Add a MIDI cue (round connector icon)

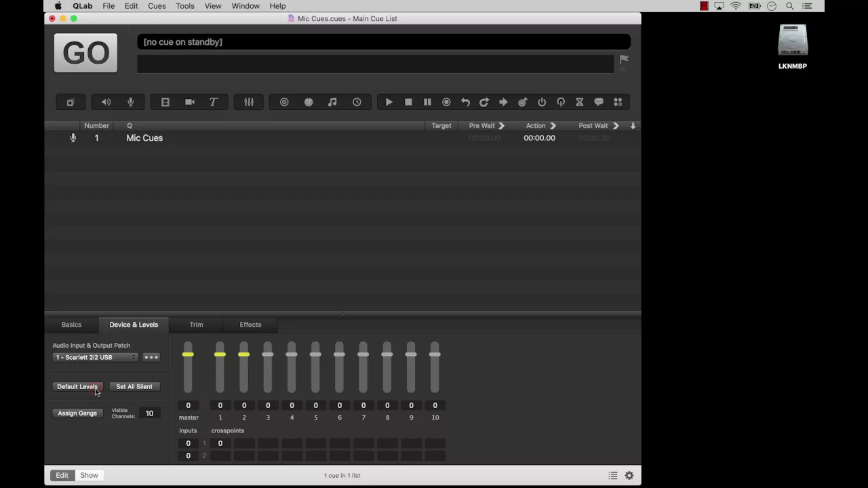point(309,102)
